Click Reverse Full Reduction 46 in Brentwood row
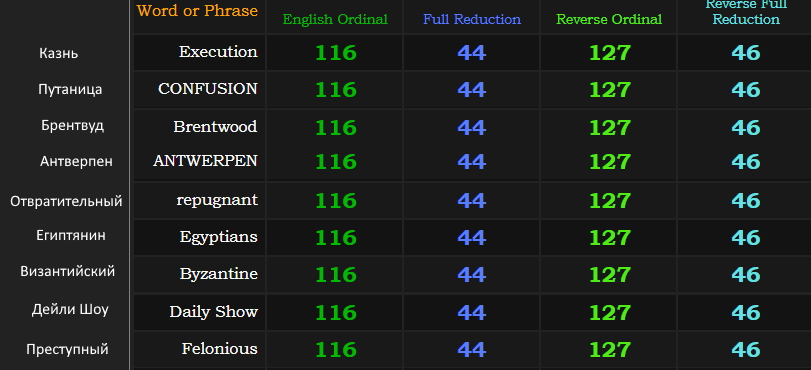Image resolution: width=811 pixels, height=370 pixels. coord(746,128)
